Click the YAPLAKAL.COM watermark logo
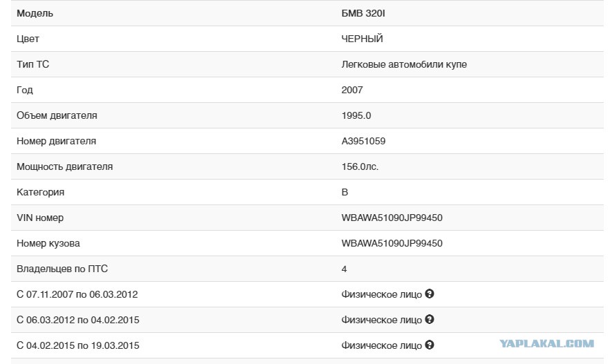The width and height of the screenshot is (612, 364). pyautogui.click(x=547, y=344)
